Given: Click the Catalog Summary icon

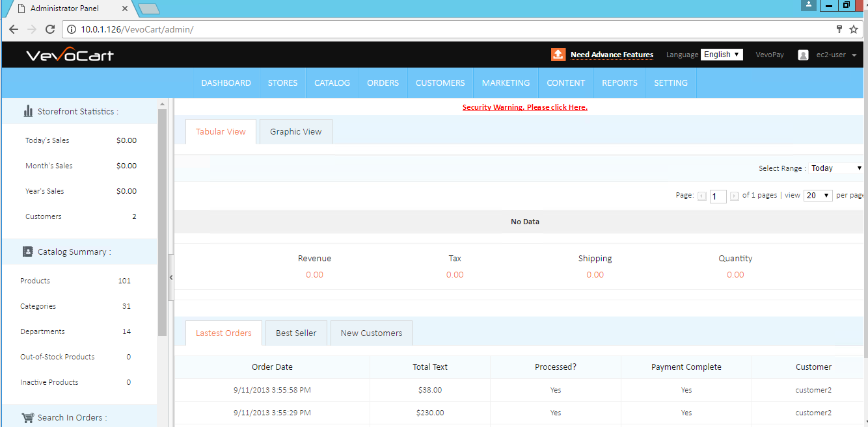Looking at the screenshot, I should click(28, 252).
